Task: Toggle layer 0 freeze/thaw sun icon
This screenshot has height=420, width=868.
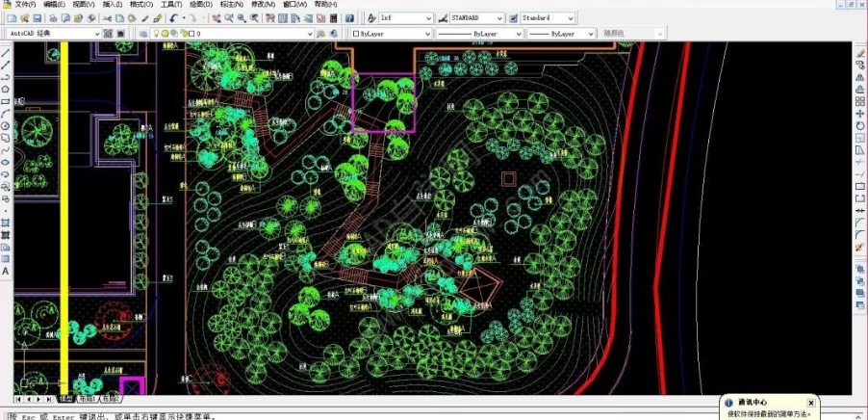Action: tap(165, 34)
